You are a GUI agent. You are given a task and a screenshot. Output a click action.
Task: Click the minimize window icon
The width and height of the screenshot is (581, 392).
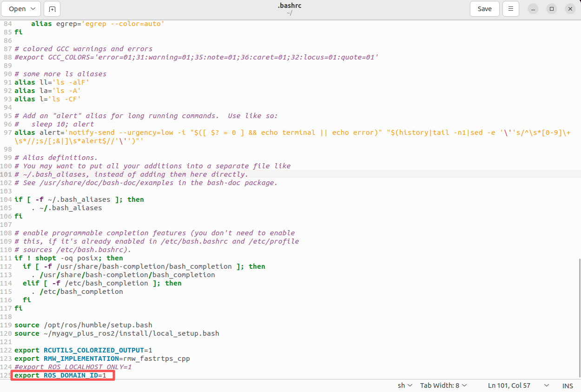coord(534,9)
